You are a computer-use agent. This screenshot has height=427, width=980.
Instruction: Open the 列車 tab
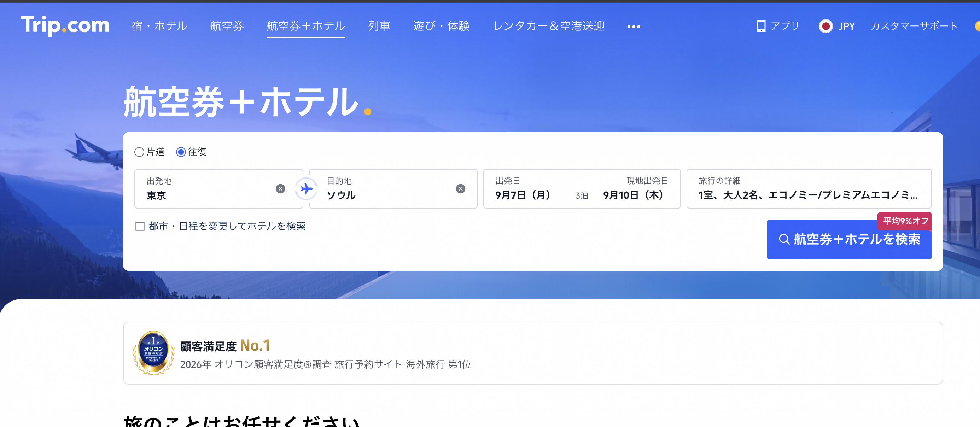379,26
